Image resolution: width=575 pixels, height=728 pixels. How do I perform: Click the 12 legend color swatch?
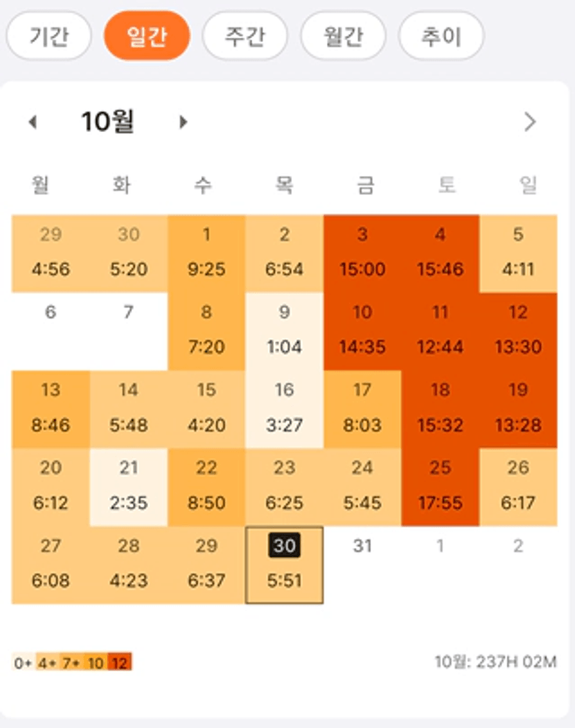120,663
